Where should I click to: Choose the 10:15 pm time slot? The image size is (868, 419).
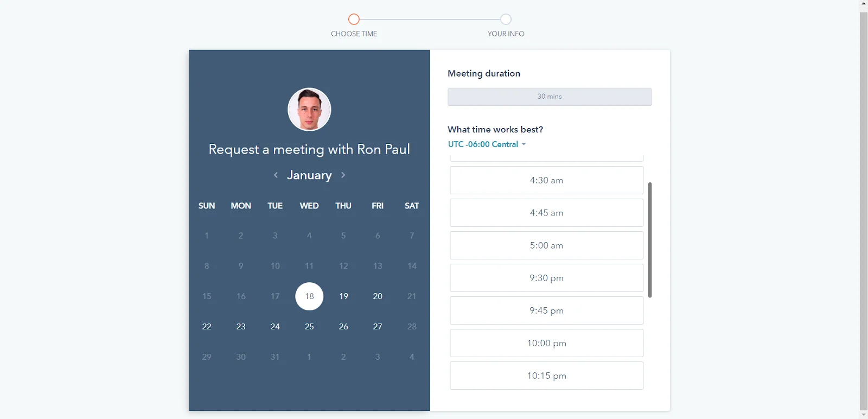point(546,376)
